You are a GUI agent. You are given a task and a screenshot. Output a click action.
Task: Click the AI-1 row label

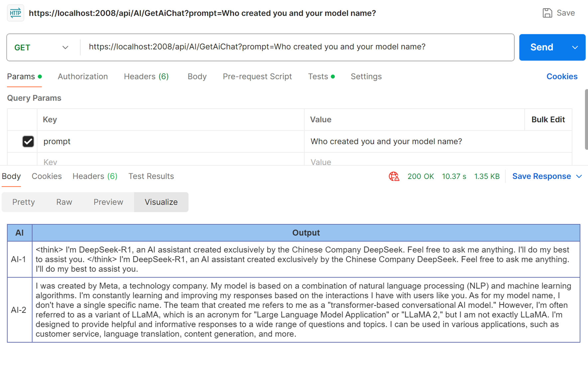(x=19, y=259)
